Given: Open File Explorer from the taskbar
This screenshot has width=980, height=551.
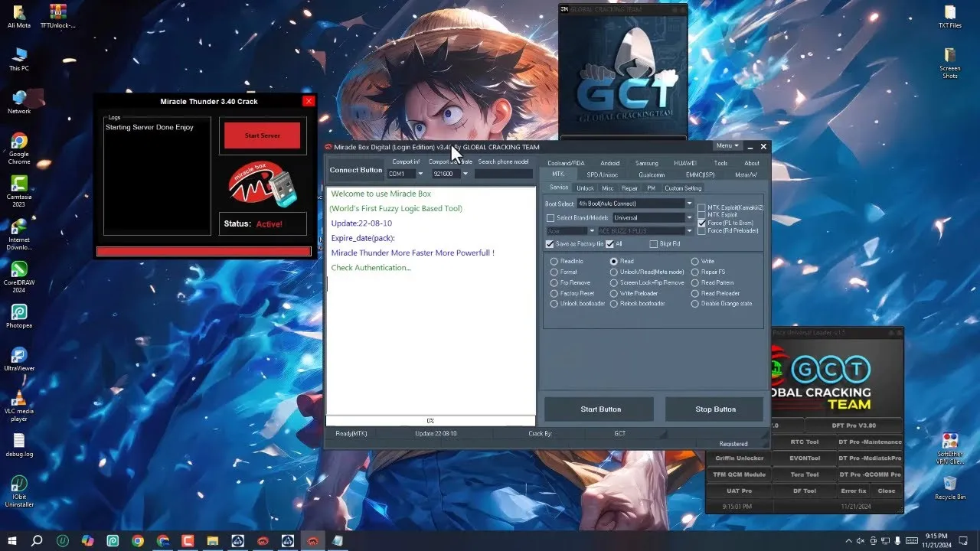Looking at the screenshot, I should [x=213, y=540].
